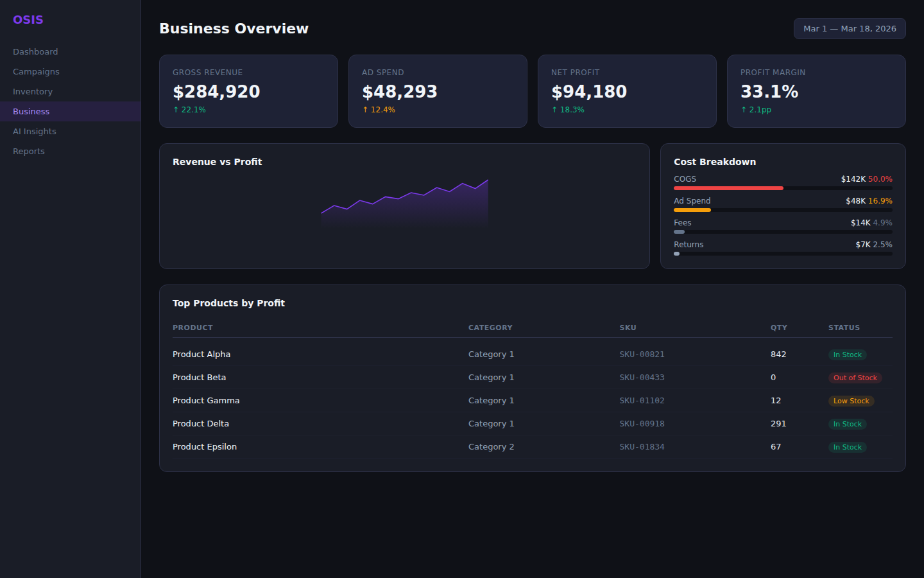
Task: Click the red COGS progress bar
Action: pos(728,188)
